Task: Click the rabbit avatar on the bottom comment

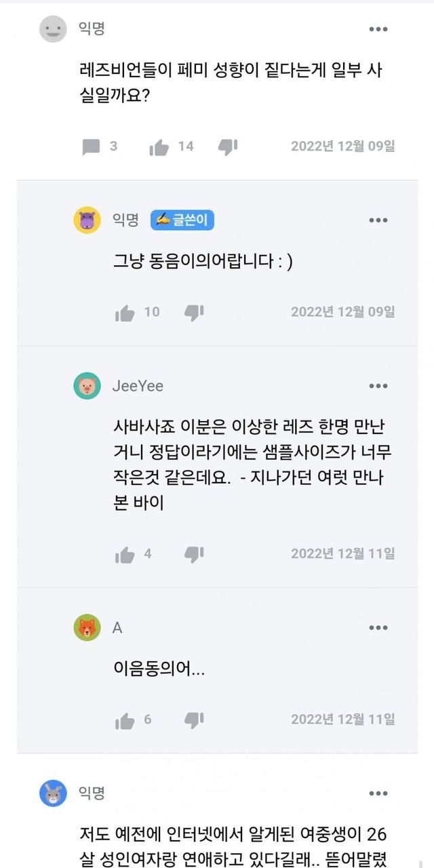Action: tap(53, 793)
